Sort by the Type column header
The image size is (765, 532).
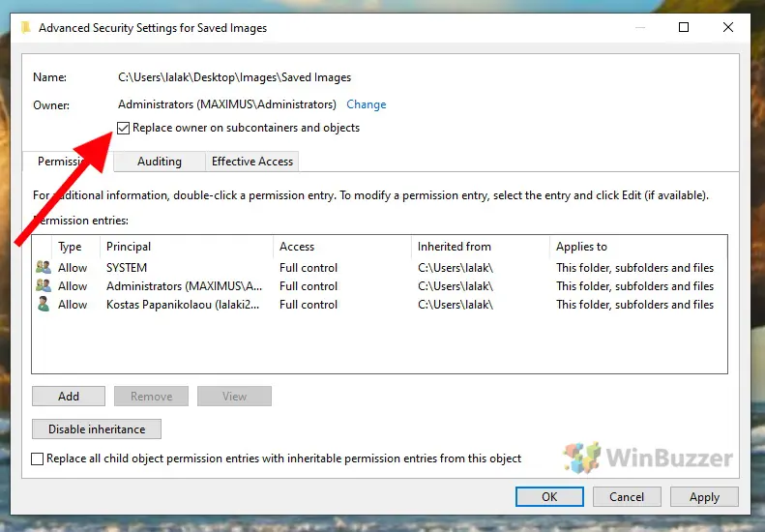tap(75, 247)
